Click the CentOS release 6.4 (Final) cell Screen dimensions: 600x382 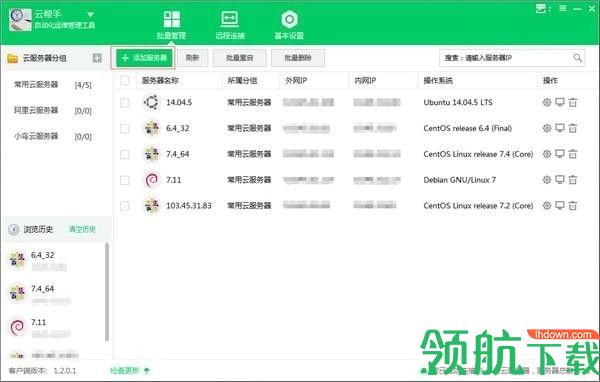click(x=468, y=128)
